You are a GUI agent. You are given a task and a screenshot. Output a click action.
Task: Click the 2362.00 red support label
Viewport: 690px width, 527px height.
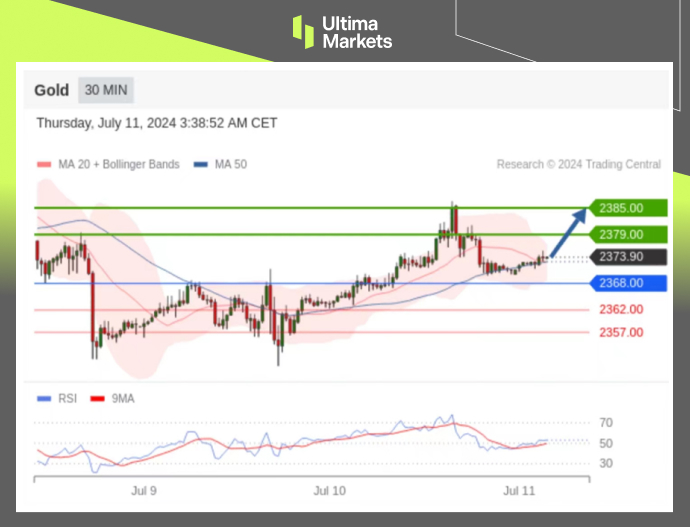620,309
